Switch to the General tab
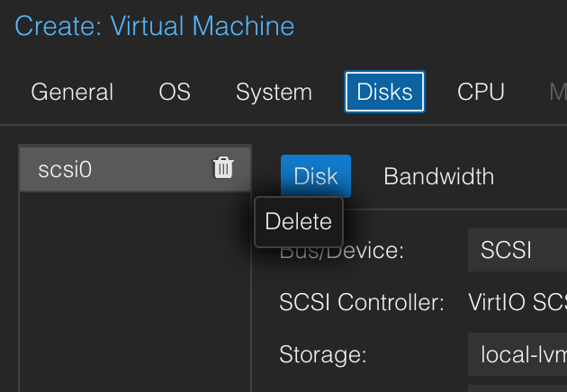This screenshot has width=567, height=392. (72, 93)
